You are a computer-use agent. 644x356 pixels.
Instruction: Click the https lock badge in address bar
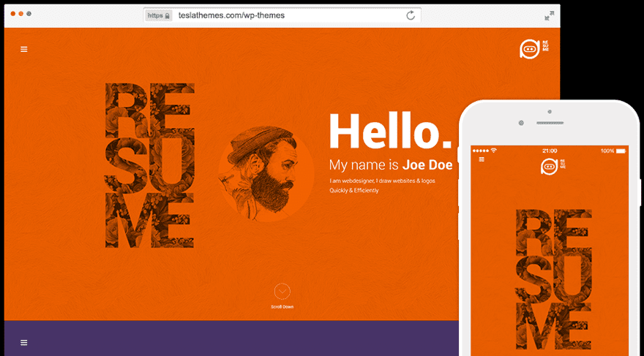pyautogui.click(x=158, y=15)
